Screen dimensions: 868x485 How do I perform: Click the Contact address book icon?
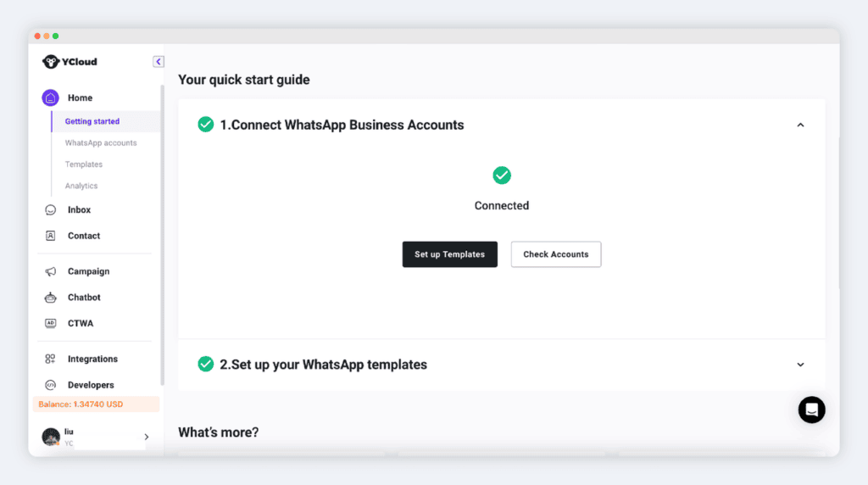(50, 236)
